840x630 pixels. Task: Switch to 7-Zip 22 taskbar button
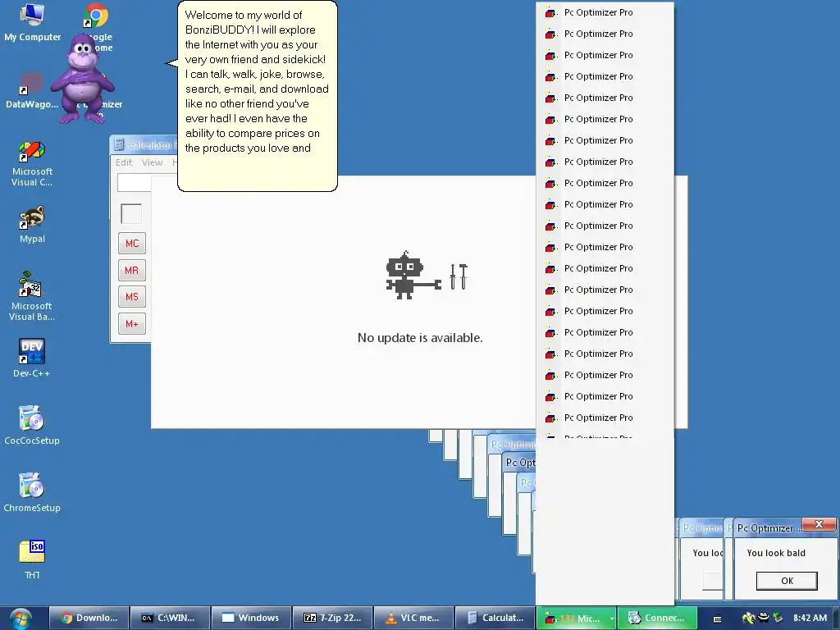tap(332, 619)
